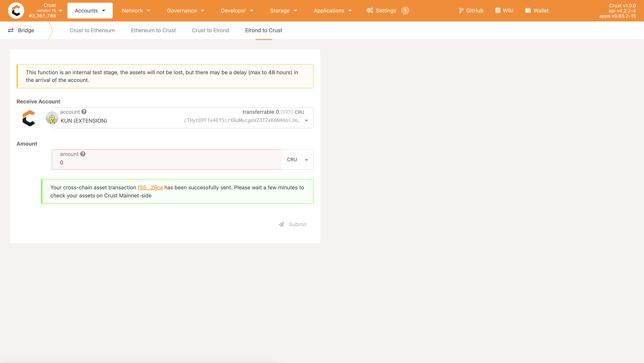Viewport: 644px width, 363px height.
Task: Click the account address cTHytDPF text
Action: tap(242, 120)
